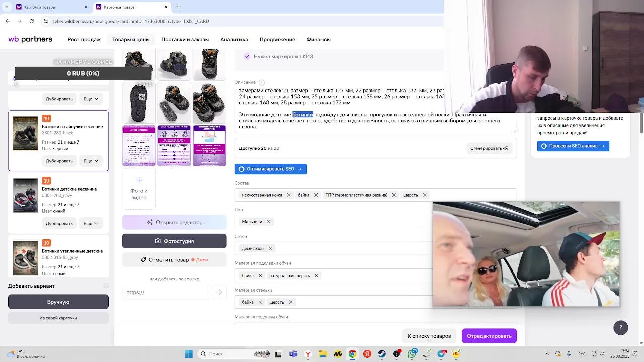This screenshot has width=644, height=362.
Task: Open a new browser tab
Action: (x=178, y=7)
